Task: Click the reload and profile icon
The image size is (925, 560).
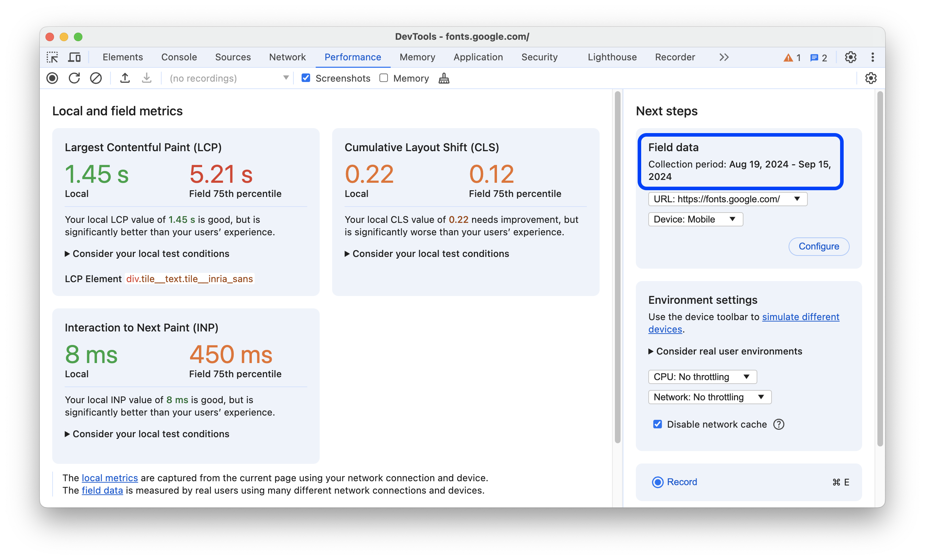Action: [x=74, y=78]
